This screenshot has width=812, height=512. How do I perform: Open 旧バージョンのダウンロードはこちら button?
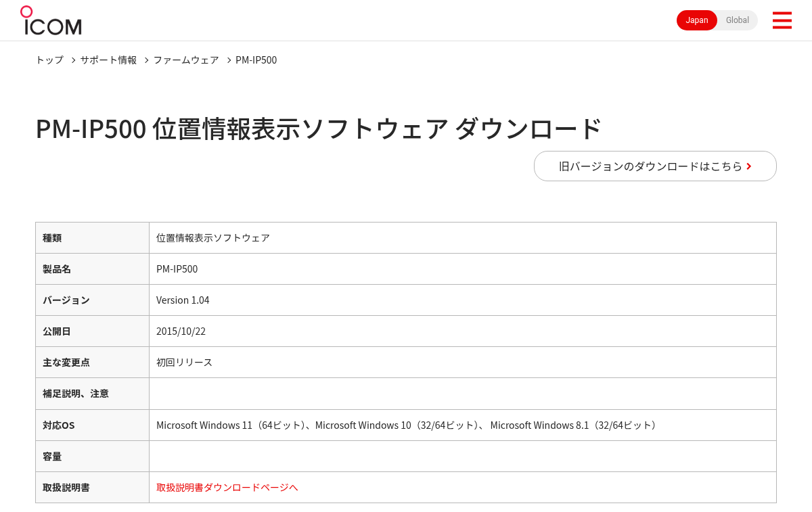click(655, 166)
